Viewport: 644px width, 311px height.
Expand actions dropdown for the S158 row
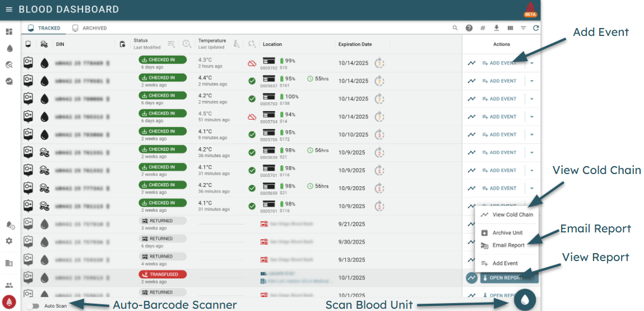pyautogui.click(x=532, y=99)
